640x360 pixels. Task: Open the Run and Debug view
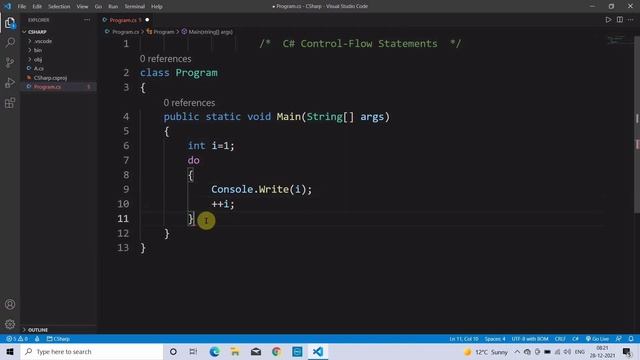10,82
